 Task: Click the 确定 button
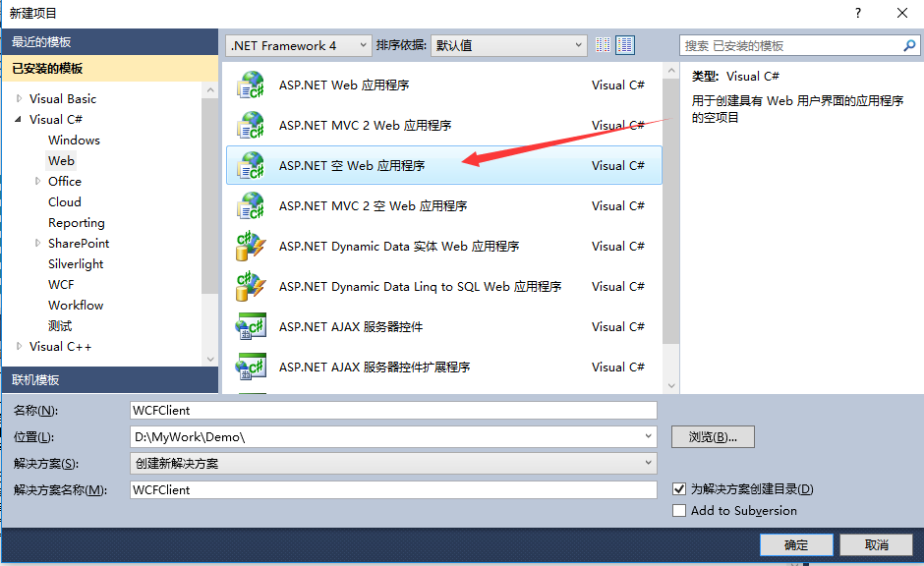click(796, 544)
